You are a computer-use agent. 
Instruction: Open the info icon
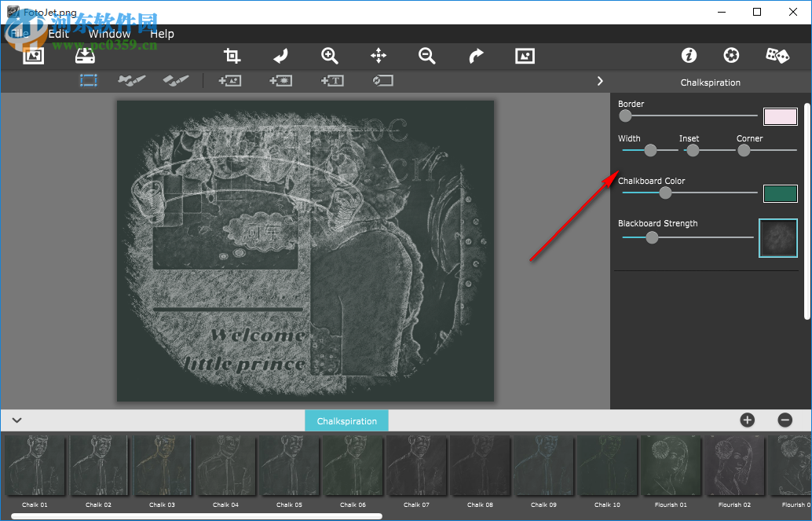689,56
